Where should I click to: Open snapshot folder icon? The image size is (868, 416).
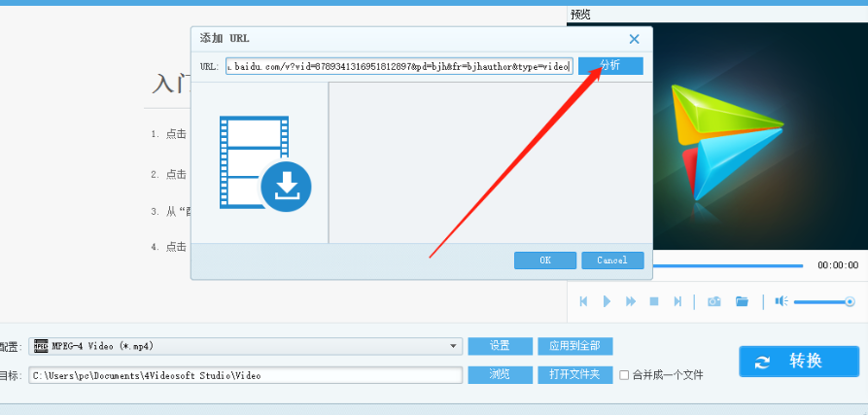point(742,301)
